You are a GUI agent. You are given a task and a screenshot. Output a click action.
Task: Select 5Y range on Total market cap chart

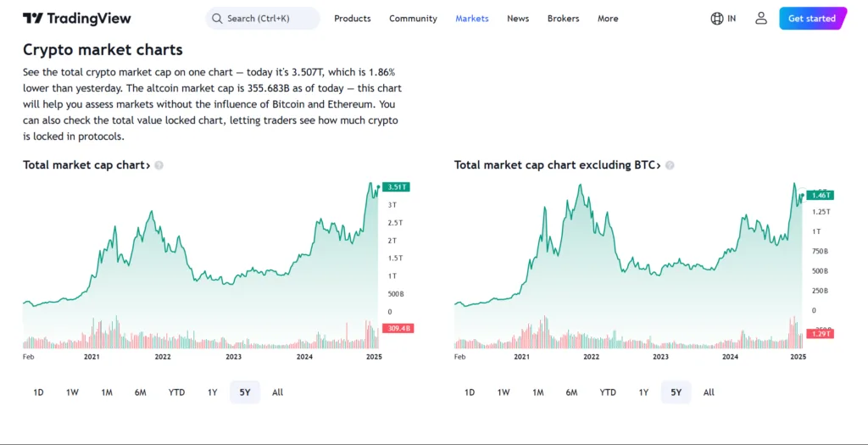[245, 392]
